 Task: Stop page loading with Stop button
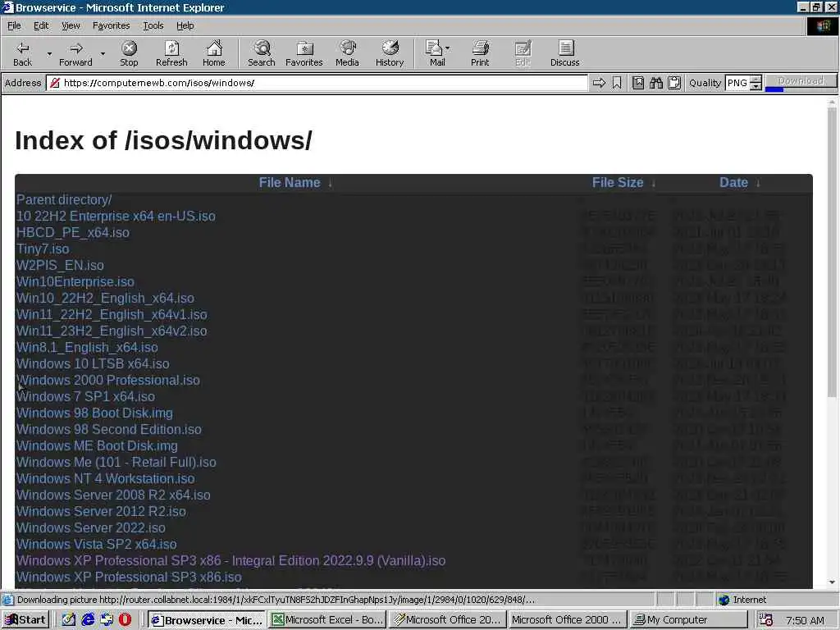click(x=129, y=53)
